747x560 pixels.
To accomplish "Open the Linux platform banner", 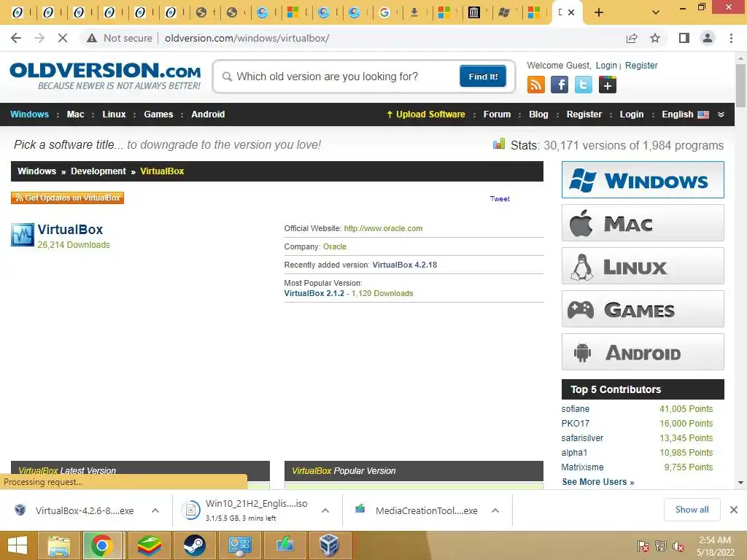I will tap(643, 265).
